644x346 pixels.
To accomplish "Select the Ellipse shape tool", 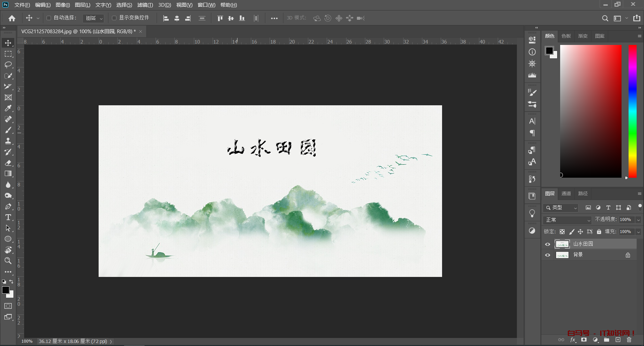I will click(x=8, y=239).
